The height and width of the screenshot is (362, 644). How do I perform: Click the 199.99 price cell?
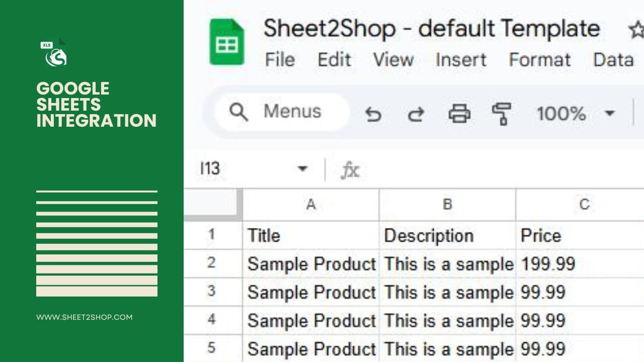click(580, 263)
